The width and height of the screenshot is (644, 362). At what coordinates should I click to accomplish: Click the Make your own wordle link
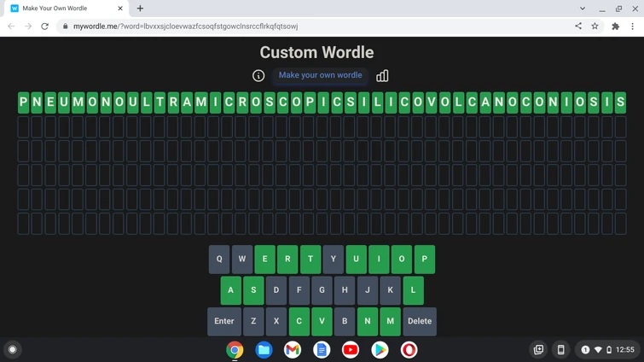tap(321, 75)
